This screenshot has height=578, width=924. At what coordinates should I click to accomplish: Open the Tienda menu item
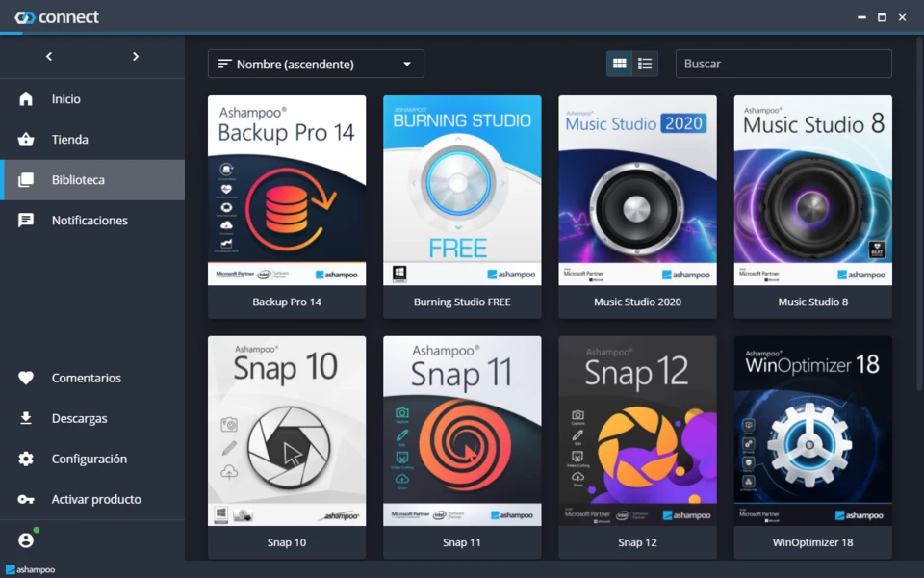[x=92, y=139]
